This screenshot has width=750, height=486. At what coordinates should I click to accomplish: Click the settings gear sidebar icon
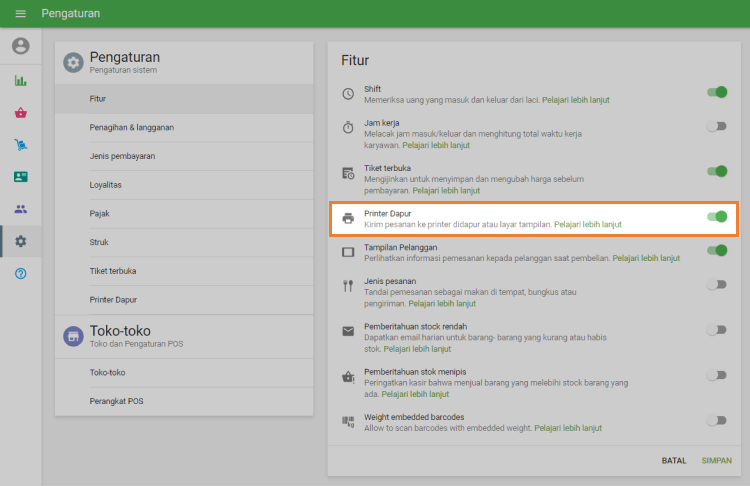pos(21,241)
